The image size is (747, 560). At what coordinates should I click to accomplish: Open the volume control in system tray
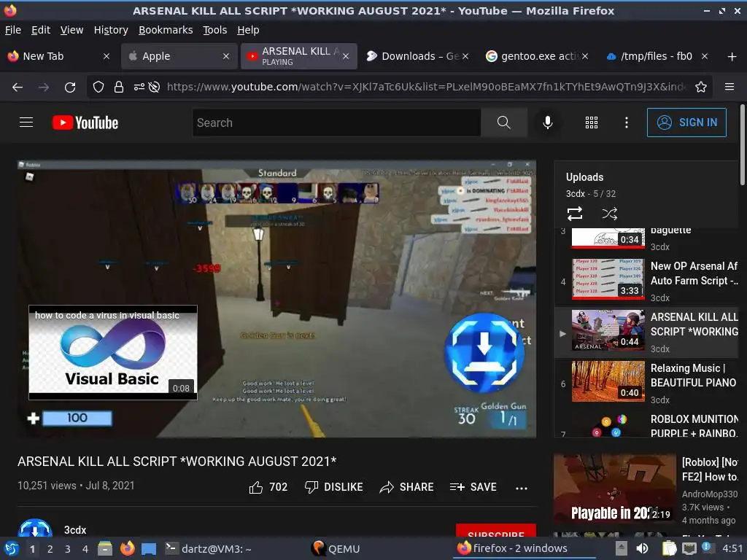pos(642,548)
